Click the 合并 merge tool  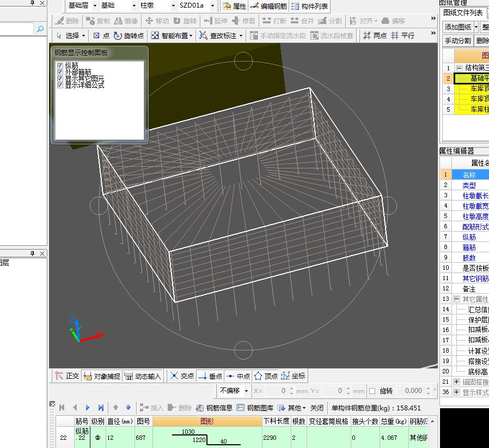302,21
